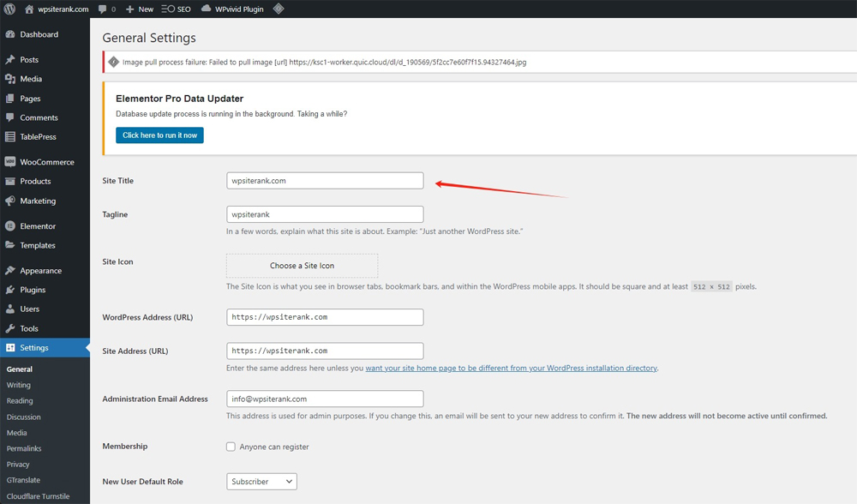The width and height of the screenshot is (857, 504).
Task: Select Writing under Settings
Action: click(19, 385)
